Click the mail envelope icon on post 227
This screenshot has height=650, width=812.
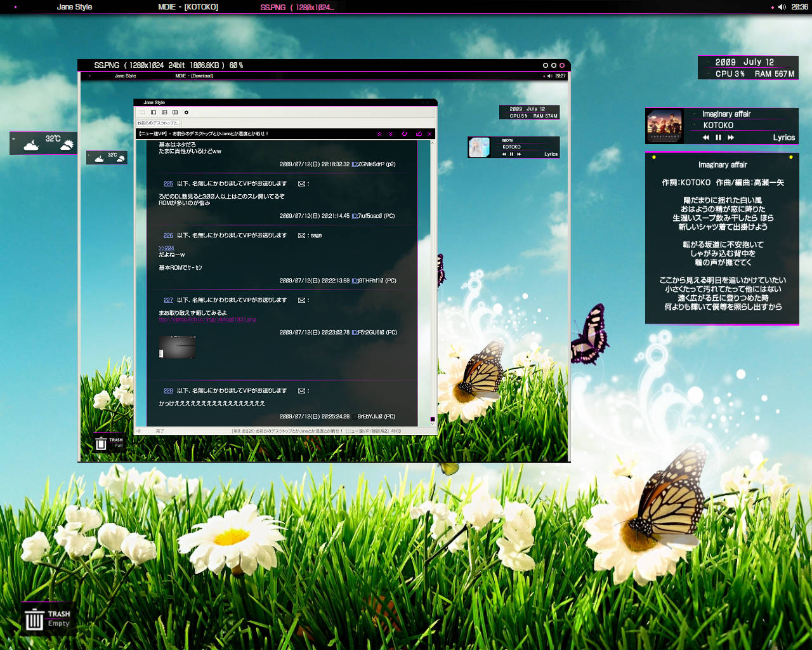(x=302, y=300)
